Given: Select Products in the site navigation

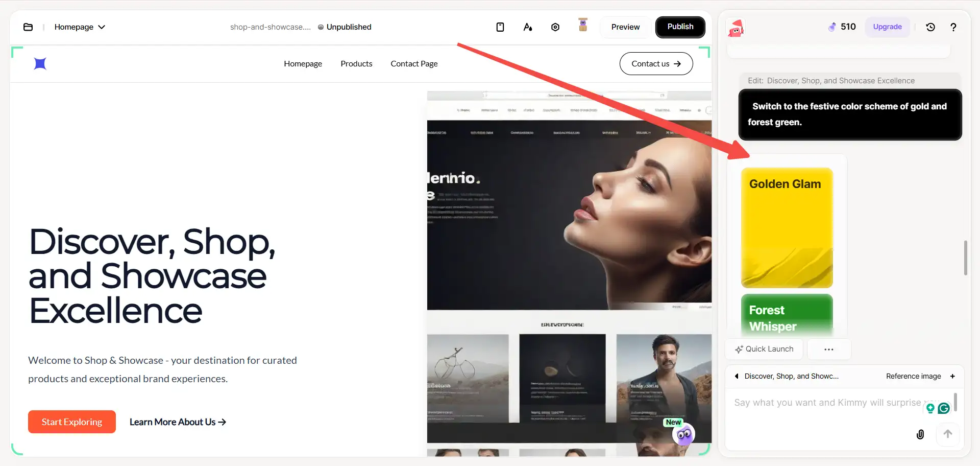Looking at the screenshot, I should 356,64.
